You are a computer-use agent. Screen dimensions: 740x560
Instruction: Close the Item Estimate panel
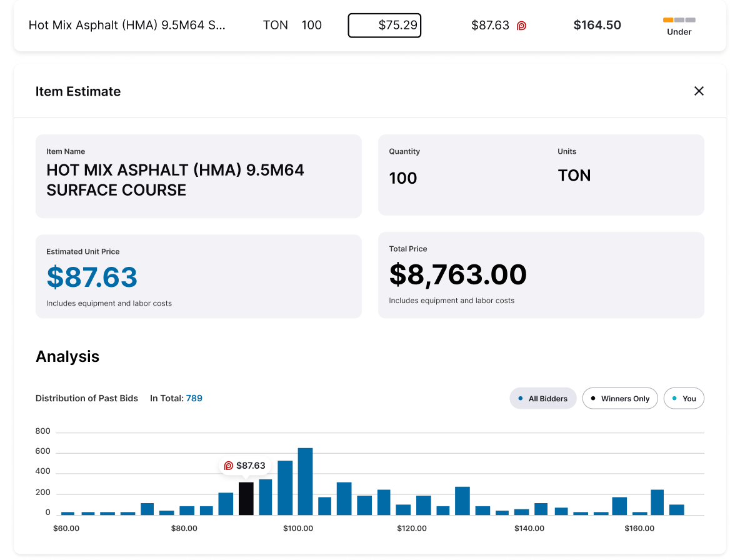pyautogui.click(x=699, y=91)
